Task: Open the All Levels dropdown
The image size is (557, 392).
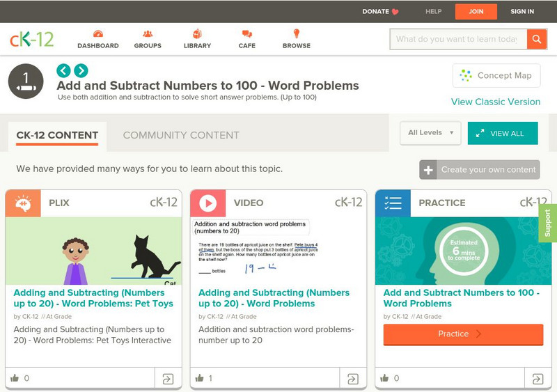Action: pyautogui.click(x=430, y=133)
